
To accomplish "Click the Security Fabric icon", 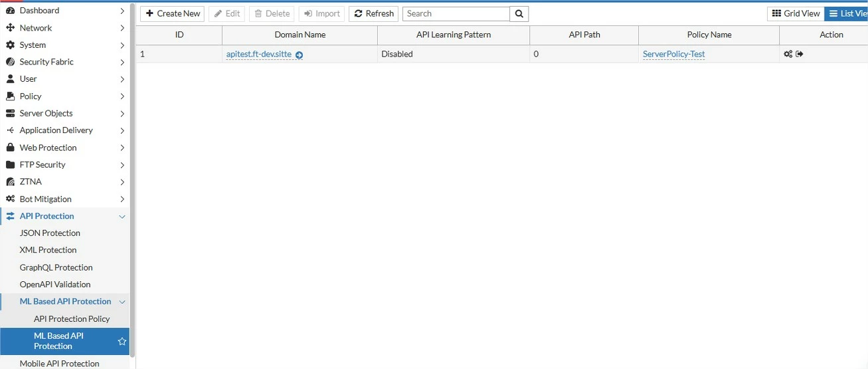I will 10,62.
